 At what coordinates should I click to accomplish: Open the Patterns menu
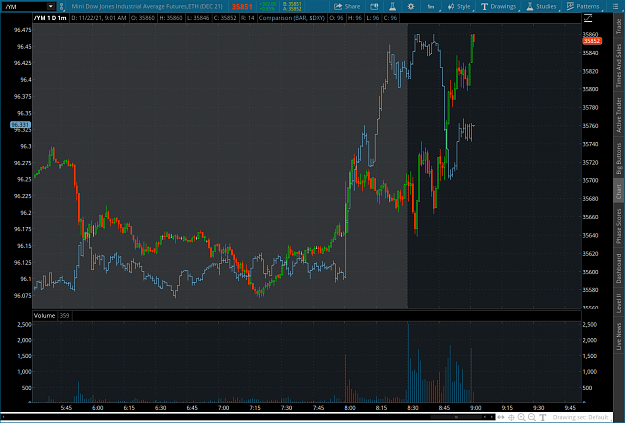583,6
